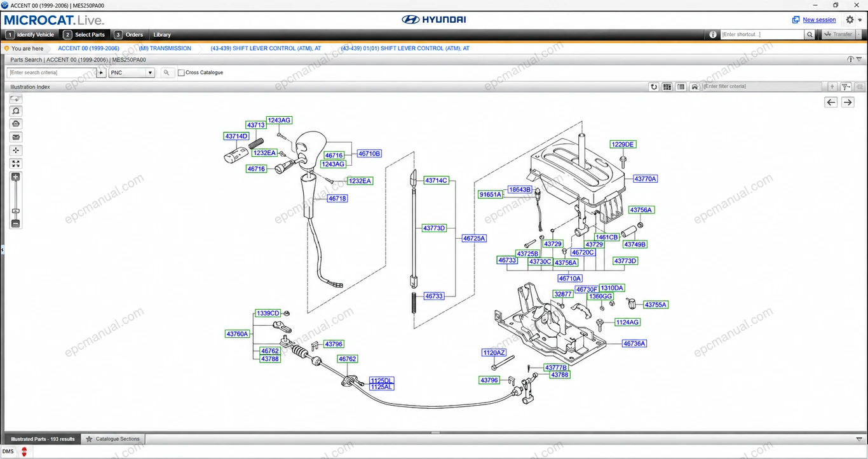
Task: Switch to the list column view icon
Action: click(681, 87)
